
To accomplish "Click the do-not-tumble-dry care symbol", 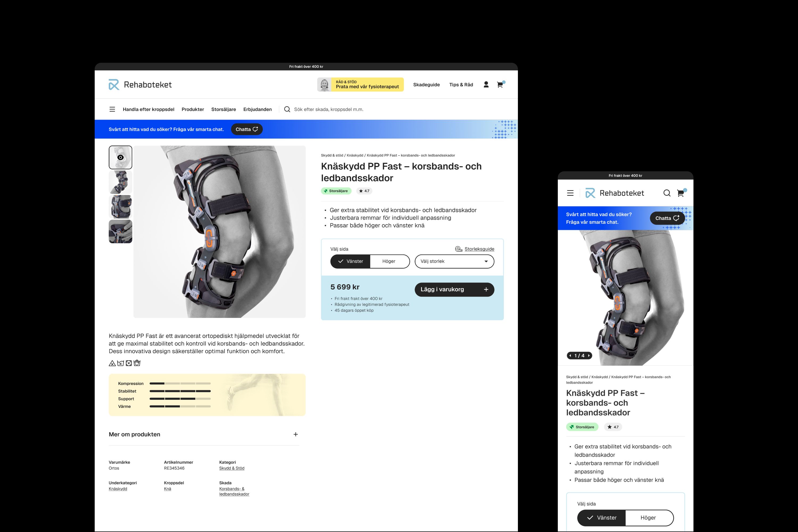I will 128,363.
